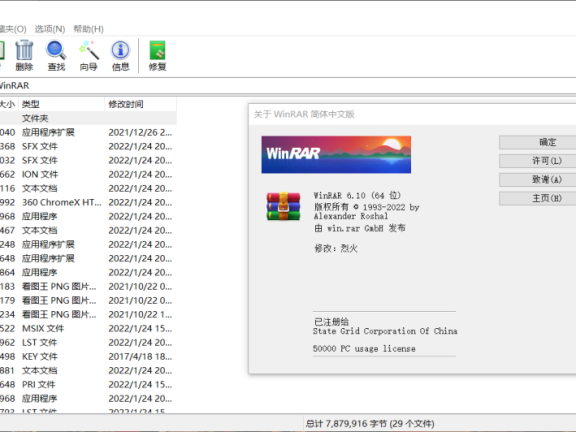Select the PRI 文件 row
Viewport: 576px width, 432px height.
[88, 384]
